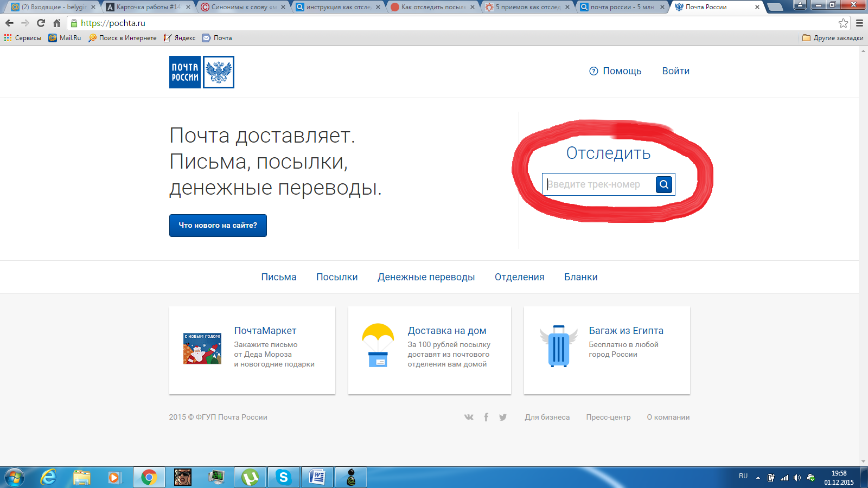This screenshot has width=868, height=488.
Task: Click the О компании footer link
Action: [x=668, y=417]
